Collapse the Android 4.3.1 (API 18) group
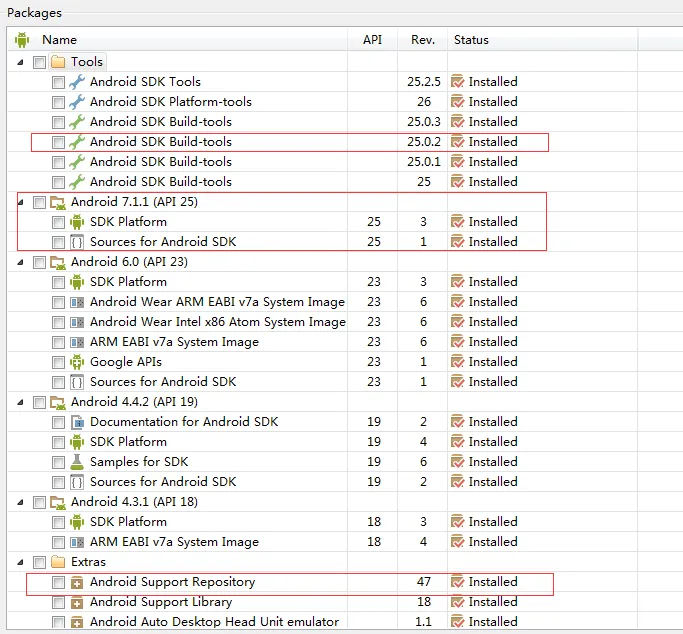Image resolution: width=683 pixels, height=634 pixels. (20, 502)
